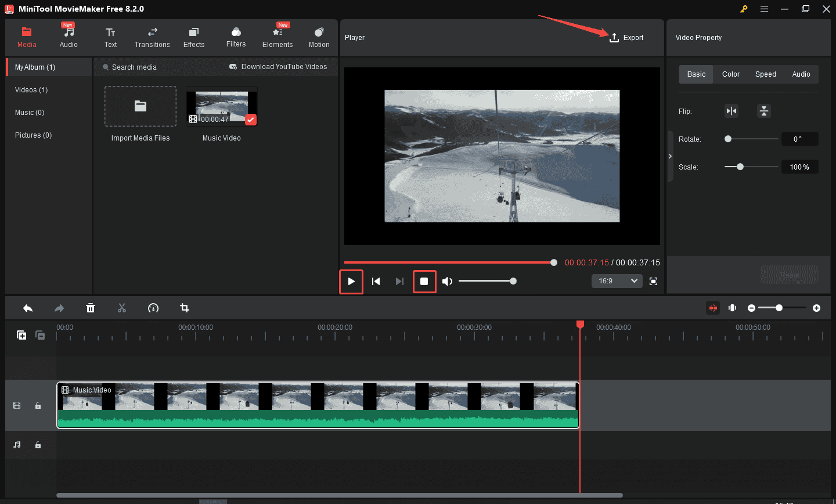Go to the previous frame
The height and width of the screenshot is (504, 836).
tap(376, 282)
